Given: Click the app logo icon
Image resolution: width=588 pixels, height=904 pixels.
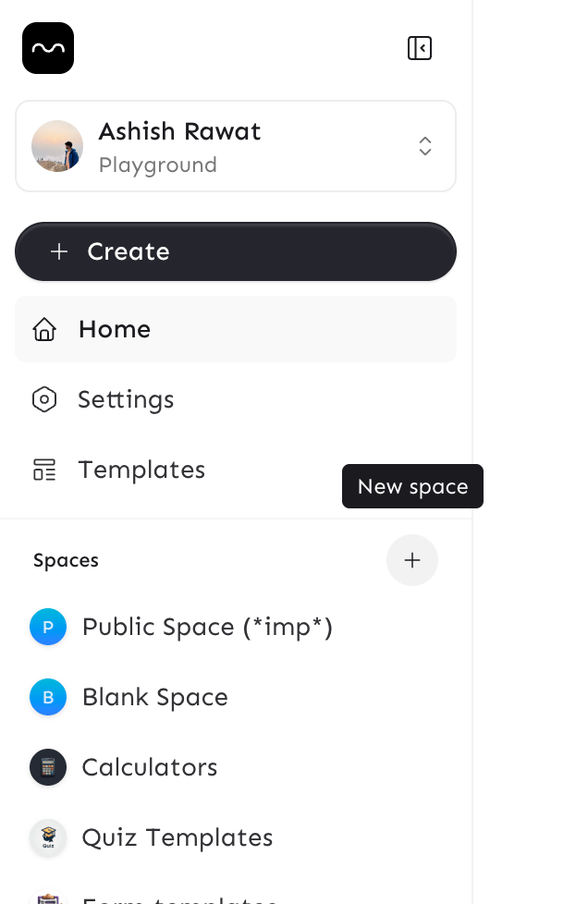Looking at the screenshot, I should coord(48,48).
